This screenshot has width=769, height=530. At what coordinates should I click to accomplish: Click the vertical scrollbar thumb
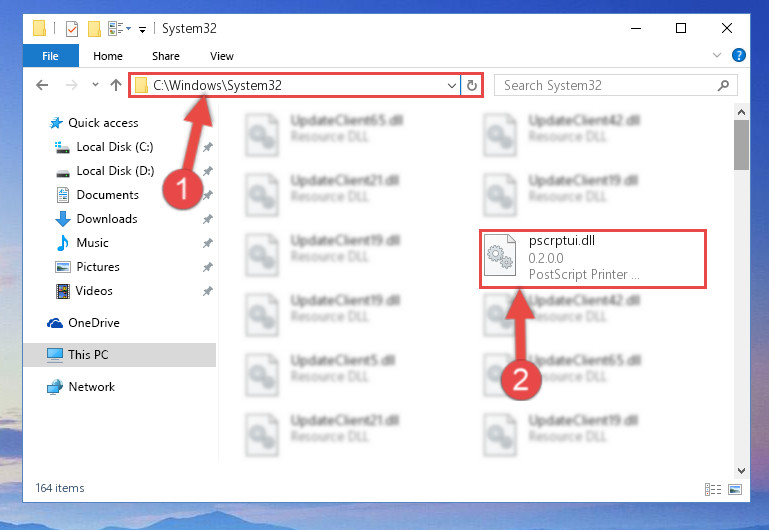(741, 145)
